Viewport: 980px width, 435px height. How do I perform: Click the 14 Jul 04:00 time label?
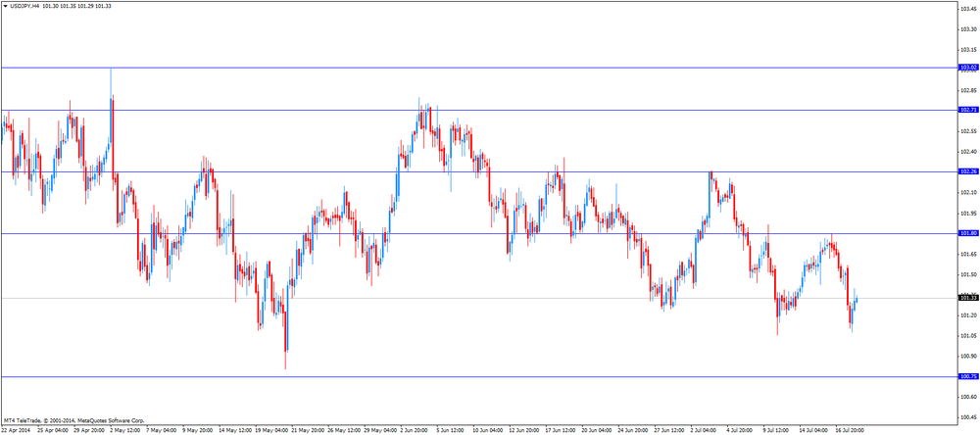pyautogui.click(x=815, y=430)
